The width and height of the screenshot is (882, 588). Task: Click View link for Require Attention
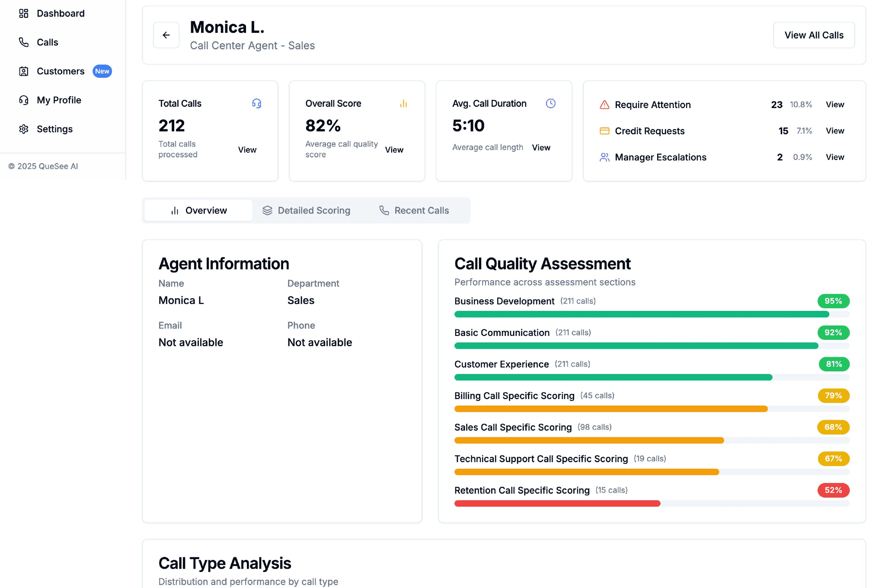point(834,105)
